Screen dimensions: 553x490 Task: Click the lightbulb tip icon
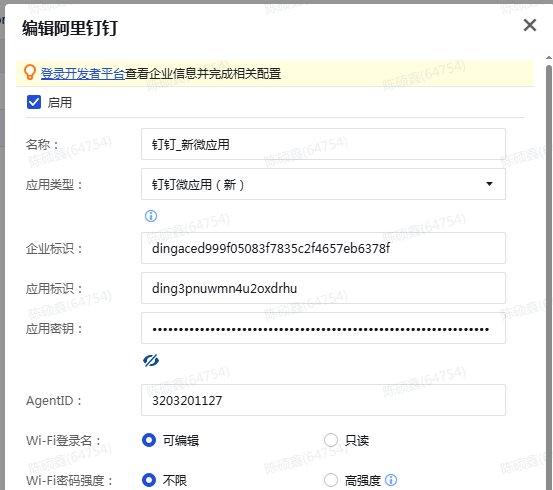click(30, 72)
